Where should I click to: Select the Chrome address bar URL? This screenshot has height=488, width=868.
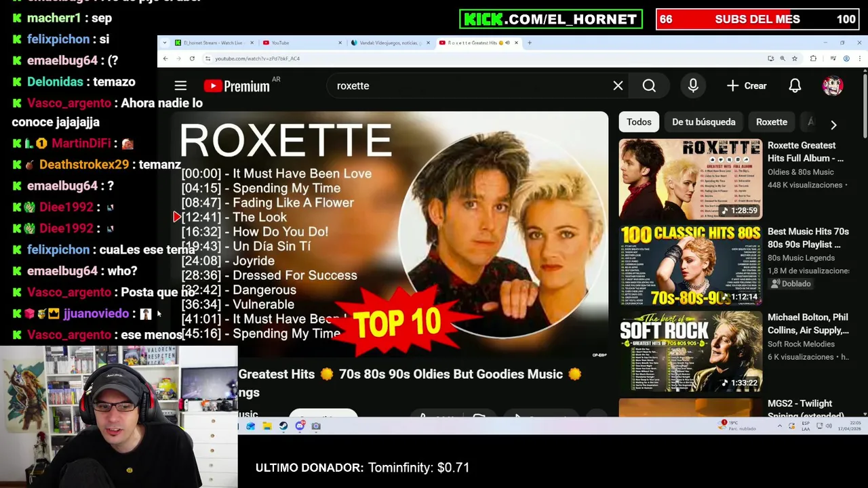tap(258, 59)
